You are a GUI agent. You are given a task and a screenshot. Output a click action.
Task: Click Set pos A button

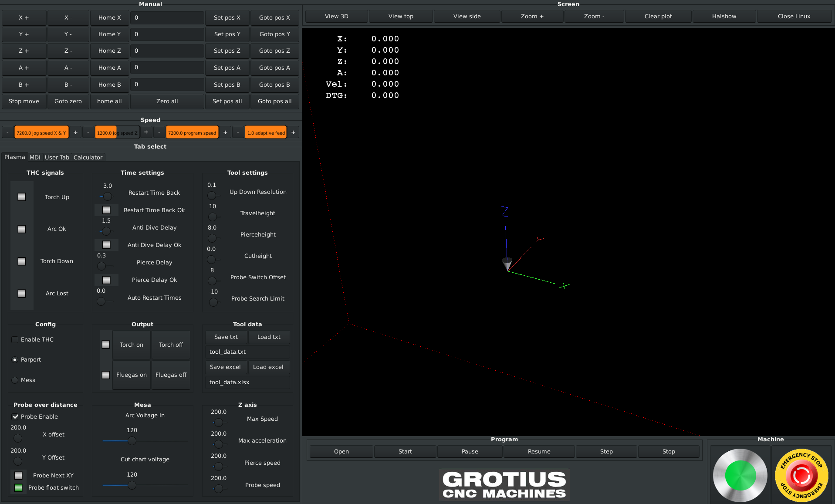(227, 68)
